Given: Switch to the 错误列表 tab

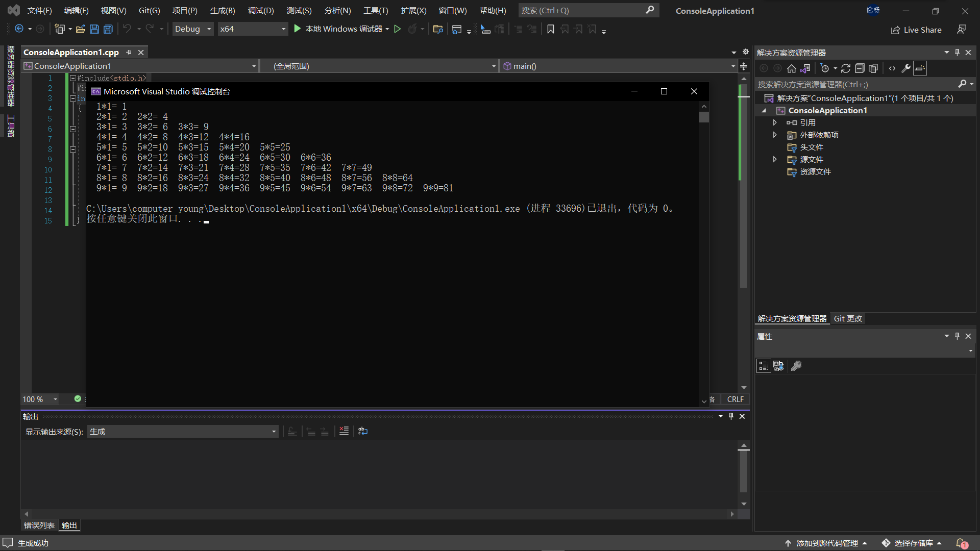Looking at the screenshot, I should [39, 525].
